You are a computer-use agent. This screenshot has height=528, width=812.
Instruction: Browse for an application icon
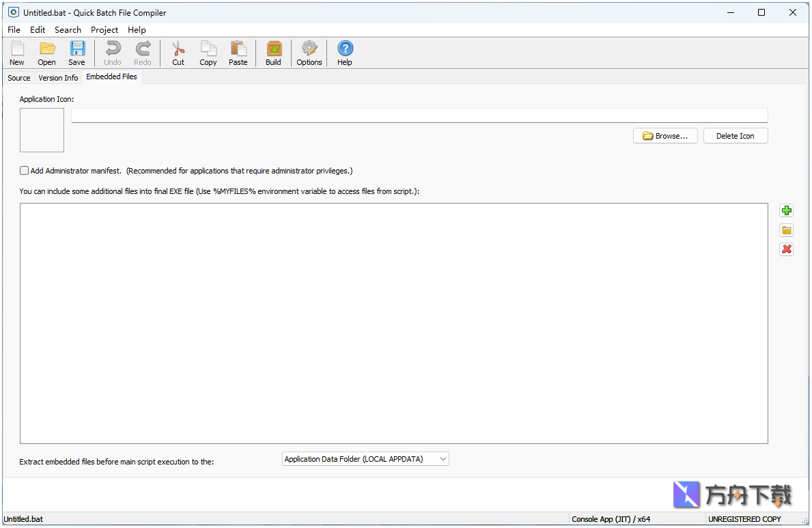click(664, 135)
